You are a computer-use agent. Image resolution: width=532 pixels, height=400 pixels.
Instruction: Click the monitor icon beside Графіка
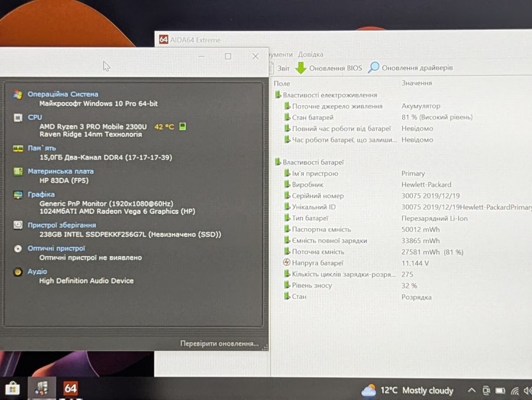(18, 195)
